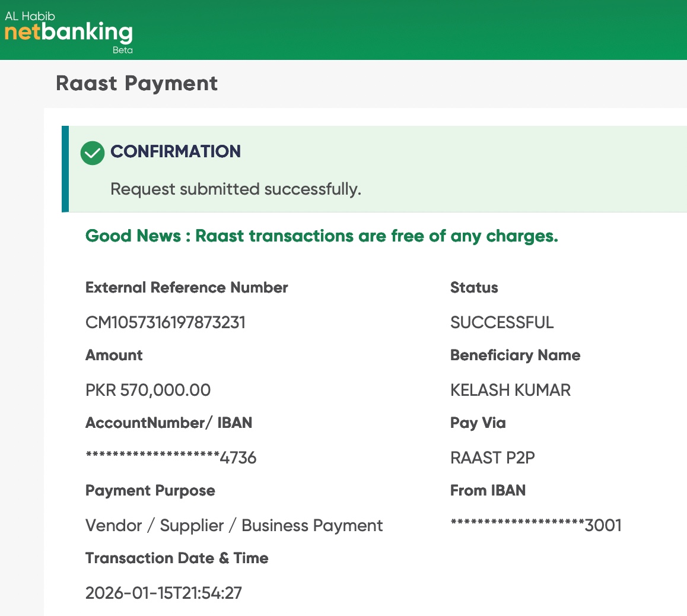Click the Good News free charges notice
Screen dimensions: 687x616
322,236
